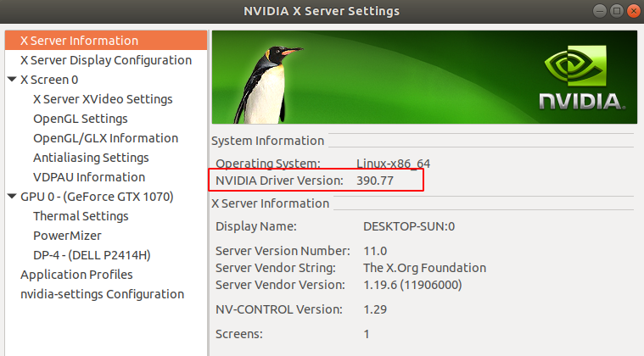The width and height of the screenshot is (644, 356).
Task: Click the 'Server Version Number:' label
Action: click(x=283, y=251)
